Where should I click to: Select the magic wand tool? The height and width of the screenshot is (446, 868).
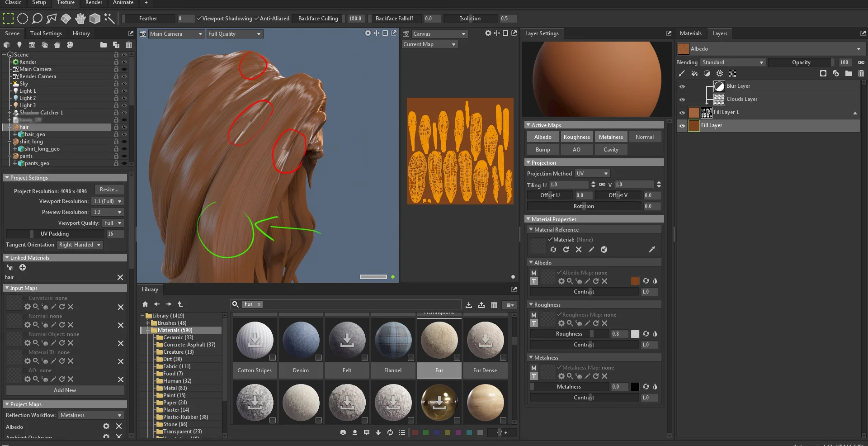tap(109, 19)
